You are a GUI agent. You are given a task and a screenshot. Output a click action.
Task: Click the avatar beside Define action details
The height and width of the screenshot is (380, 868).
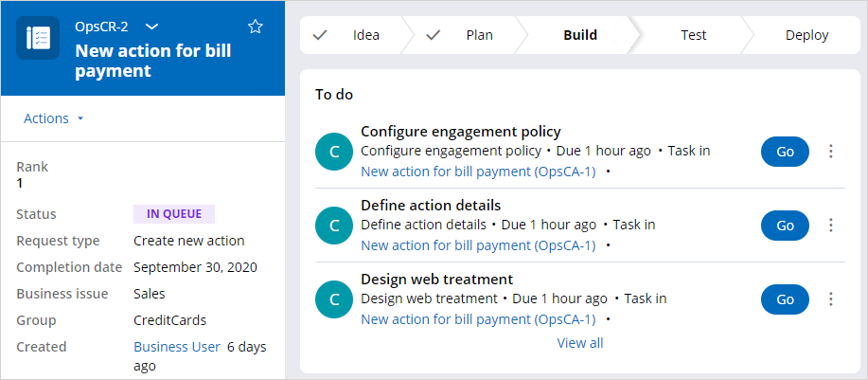pyautogui.click(x=334, y=226)
